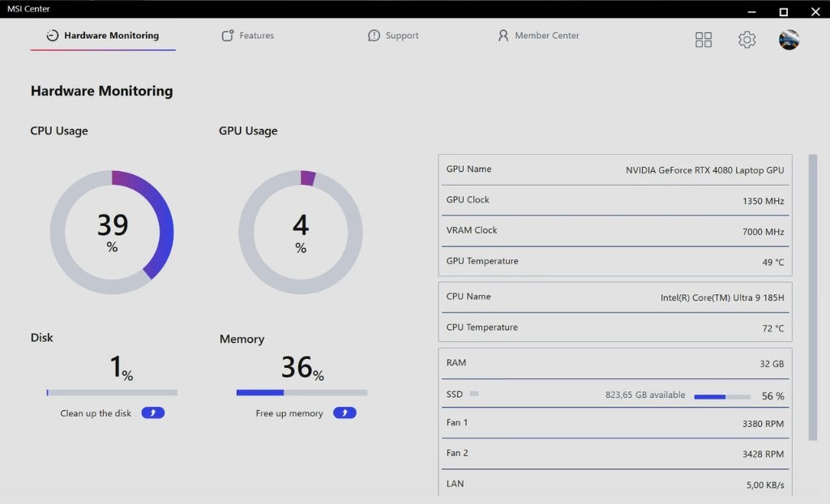Click the Clean up the disk rocket button

[153, 413]
